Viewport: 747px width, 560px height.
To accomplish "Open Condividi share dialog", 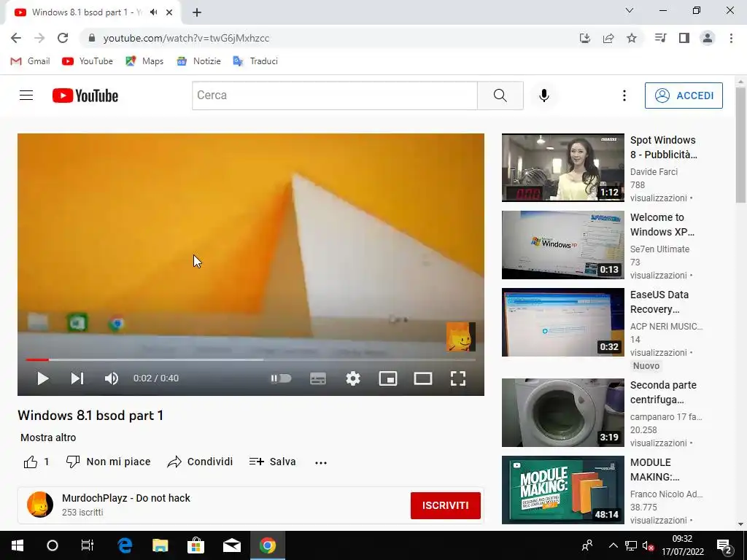I will pyautogui.click(x=200, y=462).
